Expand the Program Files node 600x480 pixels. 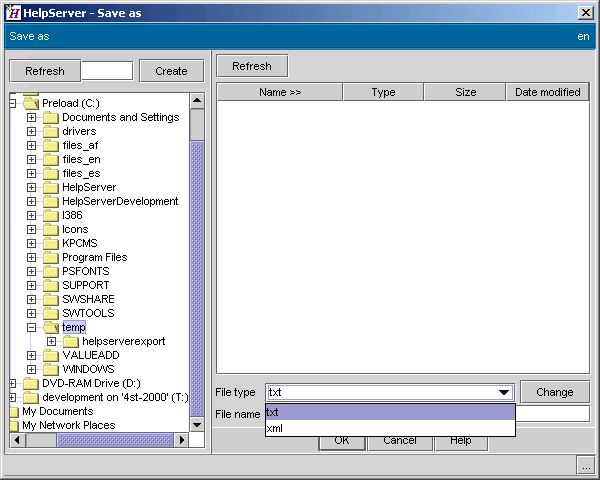click(x=31, y=258)
